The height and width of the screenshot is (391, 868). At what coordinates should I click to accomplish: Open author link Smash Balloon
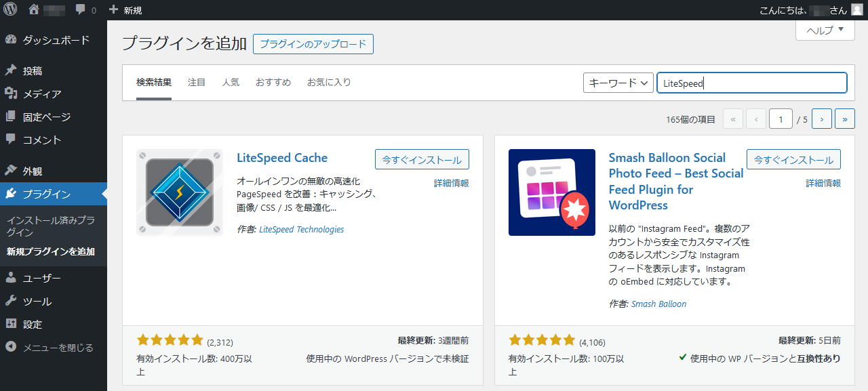coord(659,304)
